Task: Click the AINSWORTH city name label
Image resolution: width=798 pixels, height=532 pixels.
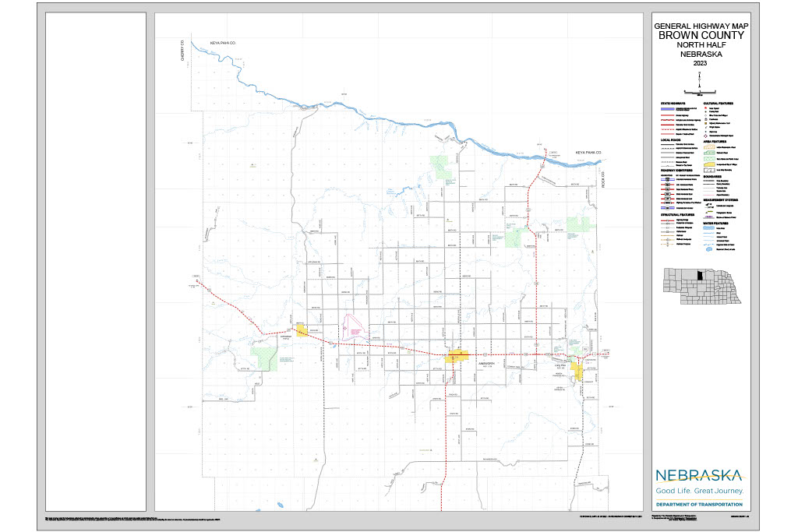Action: tap(486, 364)
